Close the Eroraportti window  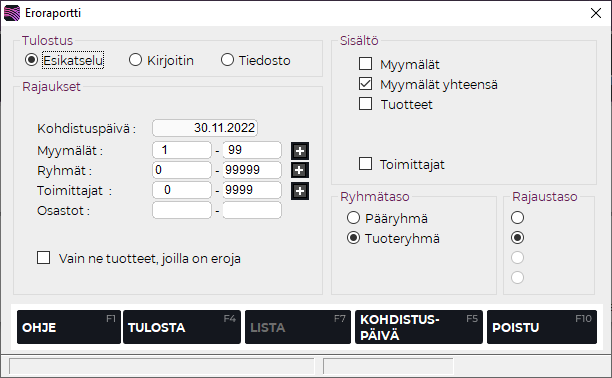596,13
